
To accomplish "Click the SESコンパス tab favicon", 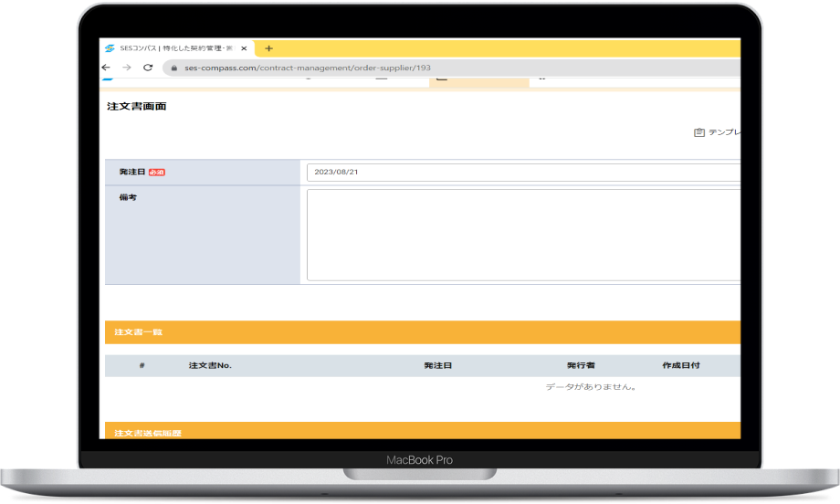I will 110,48.
